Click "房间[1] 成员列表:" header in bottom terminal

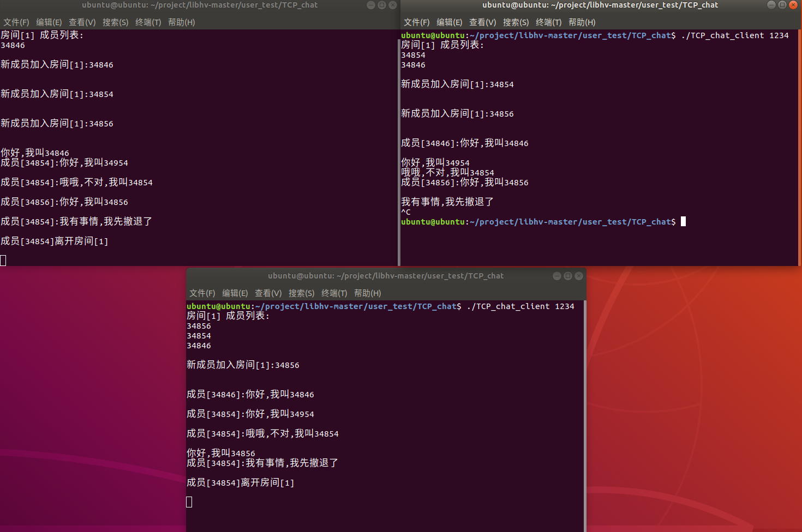click(x=228, y=316)
